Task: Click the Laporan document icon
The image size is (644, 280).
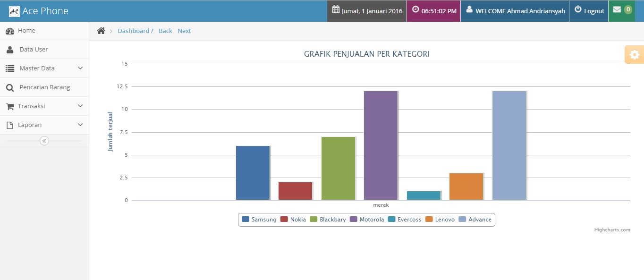Action: point(10,125)
